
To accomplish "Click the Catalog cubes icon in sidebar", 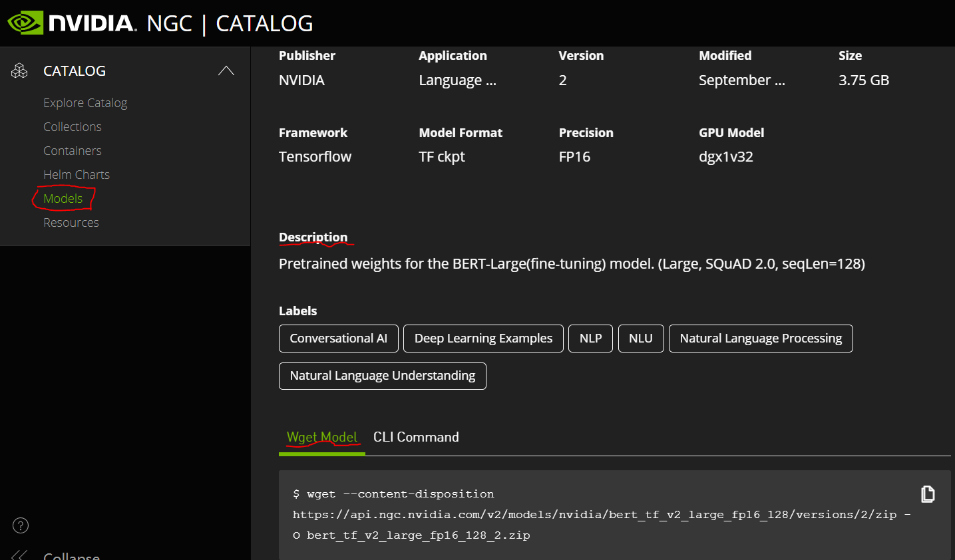I will coord(20,70).
